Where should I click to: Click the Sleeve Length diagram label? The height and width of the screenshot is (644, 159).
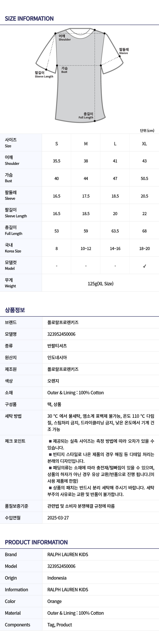pyautogui.click(x=44, y=74)
